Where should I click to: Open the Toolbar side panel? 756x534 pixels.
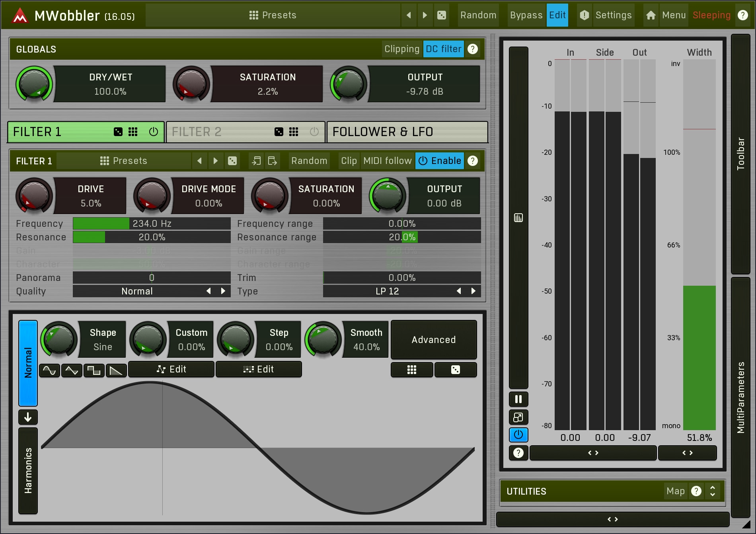[x=740, y=154]
